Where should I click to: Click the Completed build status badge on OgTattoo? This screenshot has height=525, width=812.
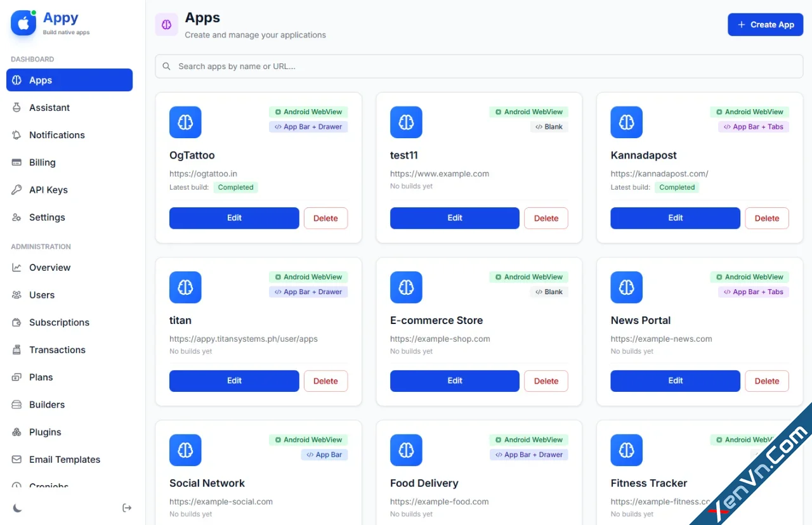(x=235, y=187)
